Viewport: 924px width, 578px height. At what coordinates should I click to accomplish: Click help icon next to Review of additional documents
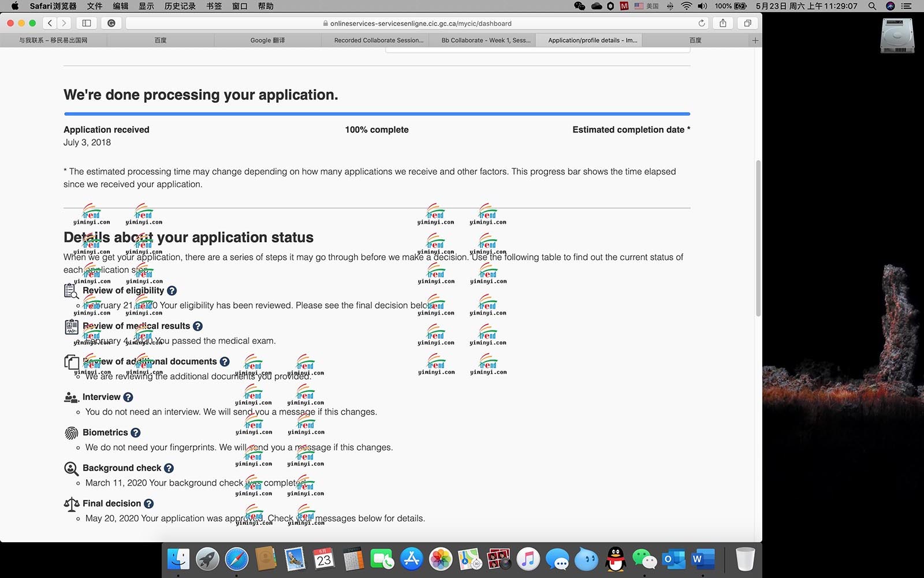point(225,362)
